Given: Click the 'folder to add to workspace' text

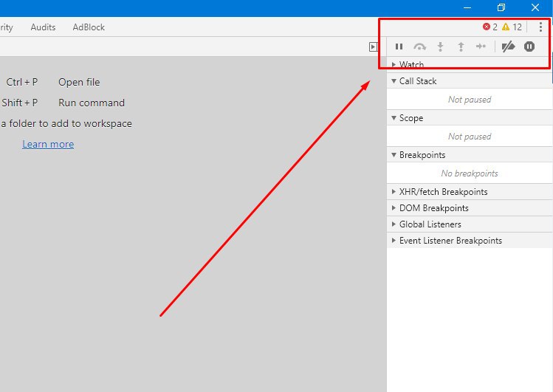Looking at the screenshot, I should [71, 124].
